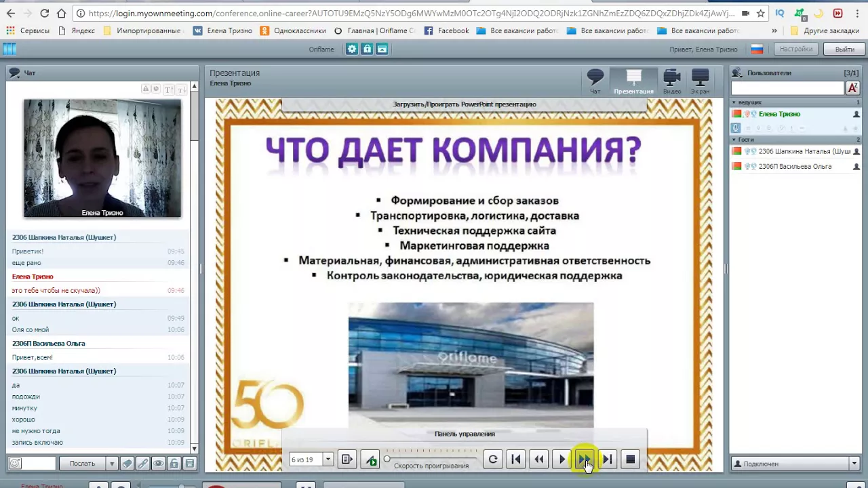868x488 pixels.
Task: Go to the previous slide
Action: tap(539, 460)
